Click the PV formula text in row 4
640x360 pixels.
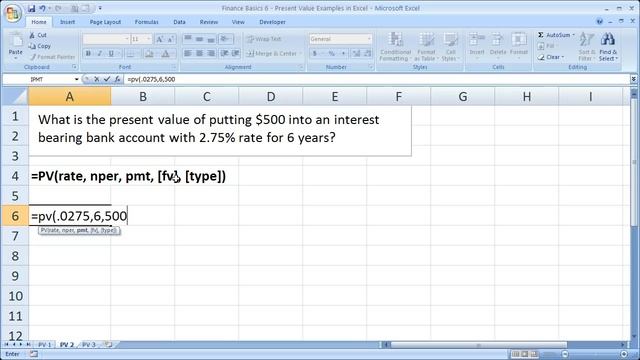pos(128,176)
